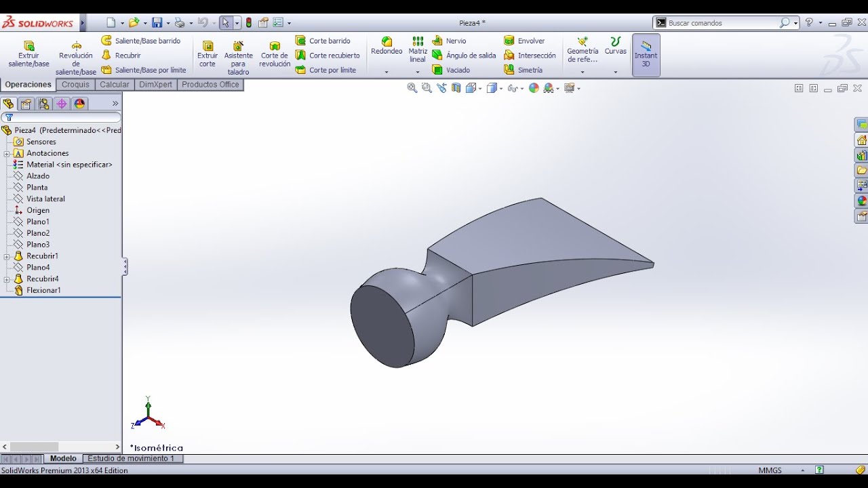Toggle Instant 3D mode
The width and height of the screenshot is (868, 488).
(x=646, y=54)
